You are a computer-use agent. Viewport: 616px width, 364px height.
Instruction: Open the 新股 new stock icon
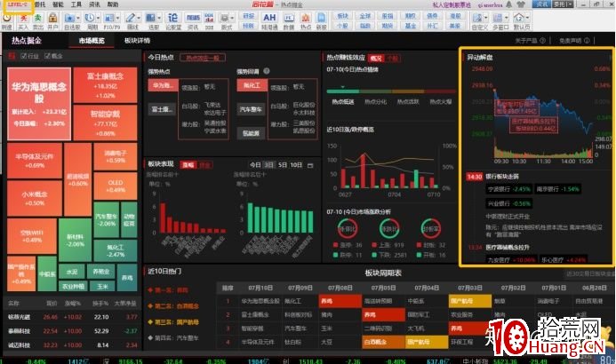[x=322, y=18]
